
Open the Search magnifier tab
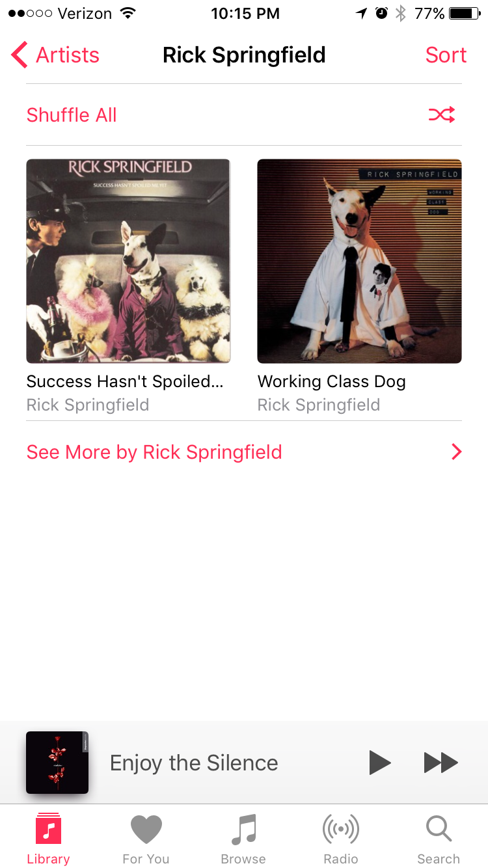439,839
